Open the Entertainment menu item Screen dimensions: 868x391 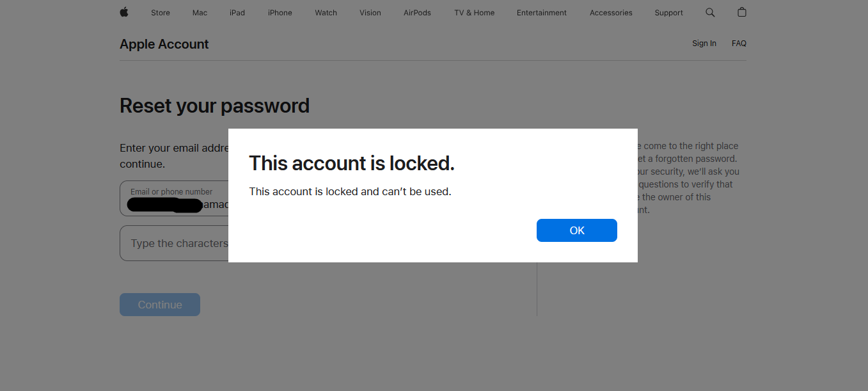tap(542, 13)
